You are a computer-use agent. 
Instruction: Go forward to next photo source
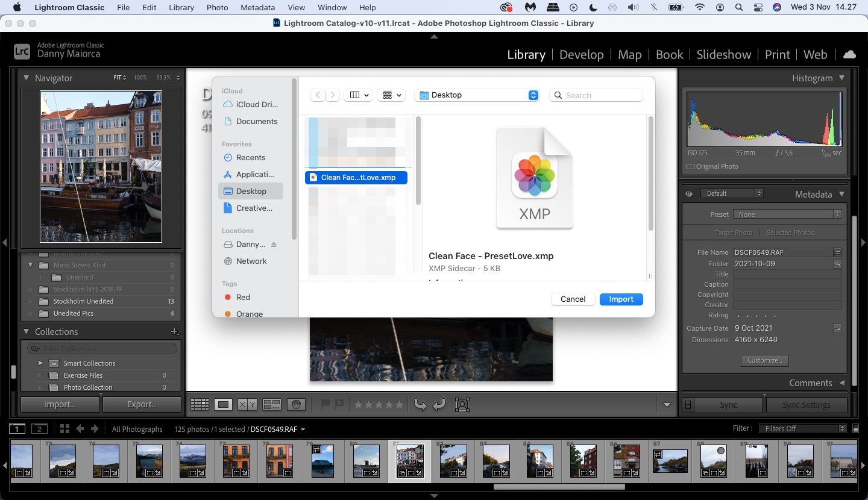95,429
